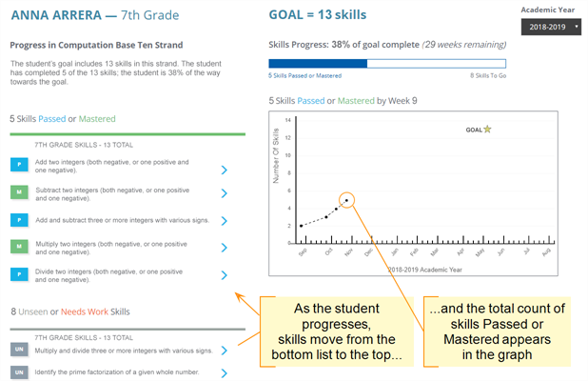Expand the Add two integers skill chevron

pos(224,170)
